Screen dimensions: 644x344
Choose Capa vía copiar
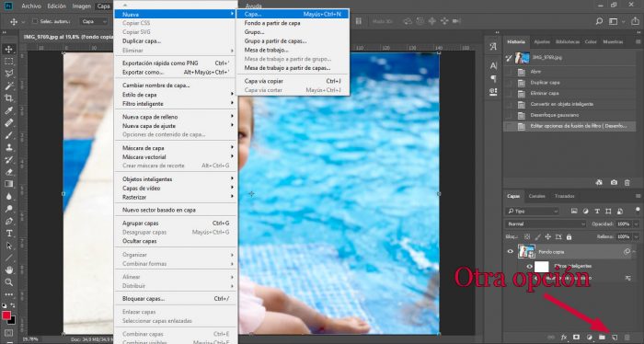(293, 81)
